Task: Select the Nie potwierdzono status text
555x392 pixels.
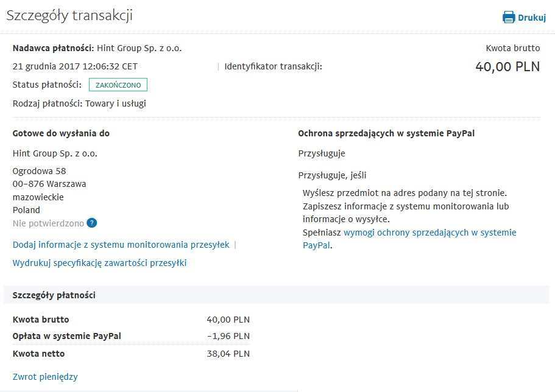Action: coord(47,223)
